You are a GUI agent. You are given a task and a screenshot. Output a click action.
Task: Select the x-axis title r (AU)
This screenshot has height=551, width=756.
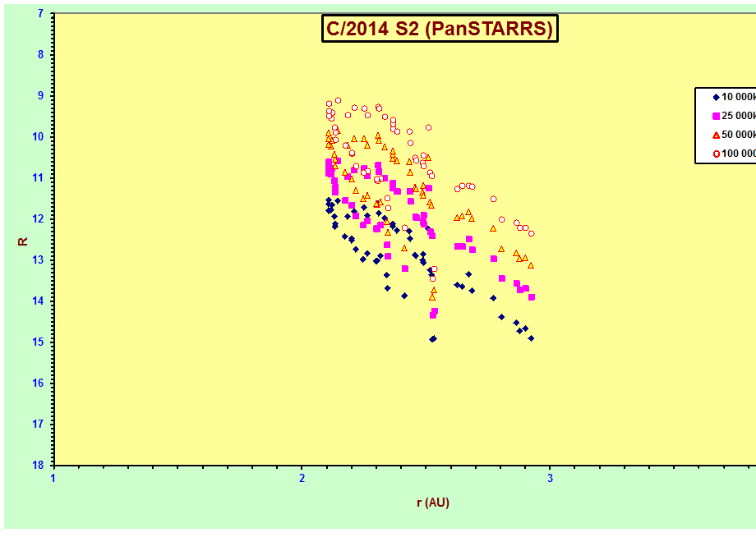tap(433, 503)
